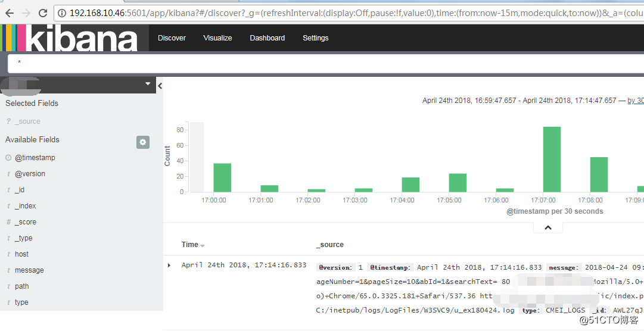Expand the 17:14:16.833 log row
Image resolution: width=644 pixels, height=331 pixels.
(x=169, y=266)
